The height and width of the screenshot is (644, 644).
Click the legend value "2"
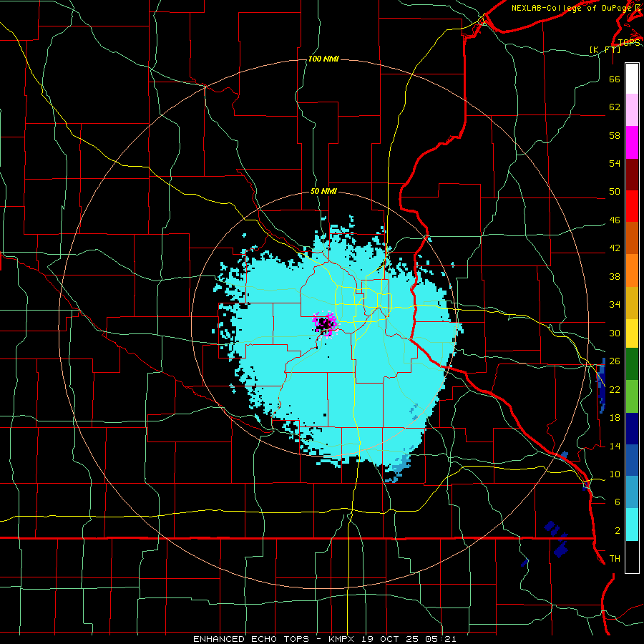click(x=618, y=530)
